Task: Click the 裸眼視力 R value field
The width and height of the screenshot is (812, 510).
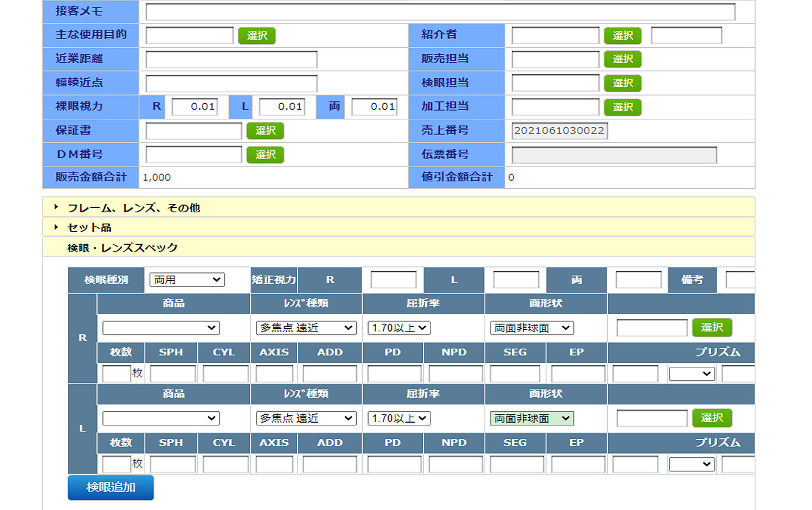Action: (x=194, y=107)
